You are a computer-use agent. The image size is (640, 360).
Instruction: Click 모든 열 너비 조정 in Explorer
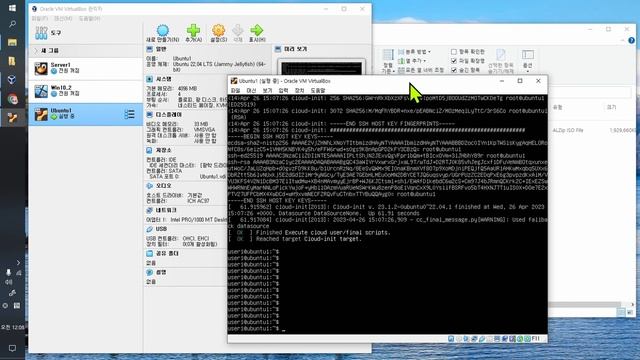(421, 70)
